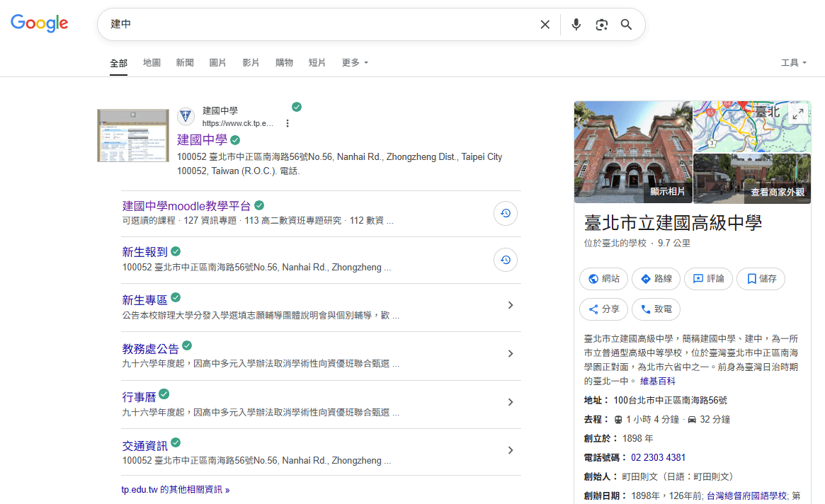The image size is (825, 504).
Task: Click the green badge beside 新生報到
Action: pyautogui.click(x=176, y=251)
